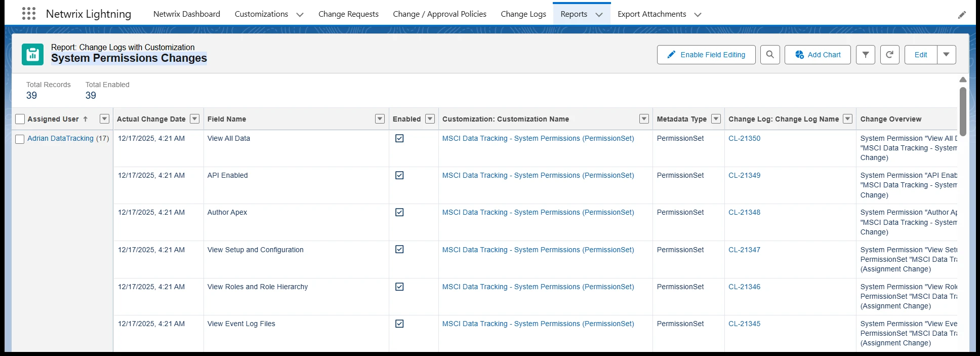Select the Adrian DataTracking group checkbox
This screenshot has height=356, width=980.
click(x=20, y=139)
